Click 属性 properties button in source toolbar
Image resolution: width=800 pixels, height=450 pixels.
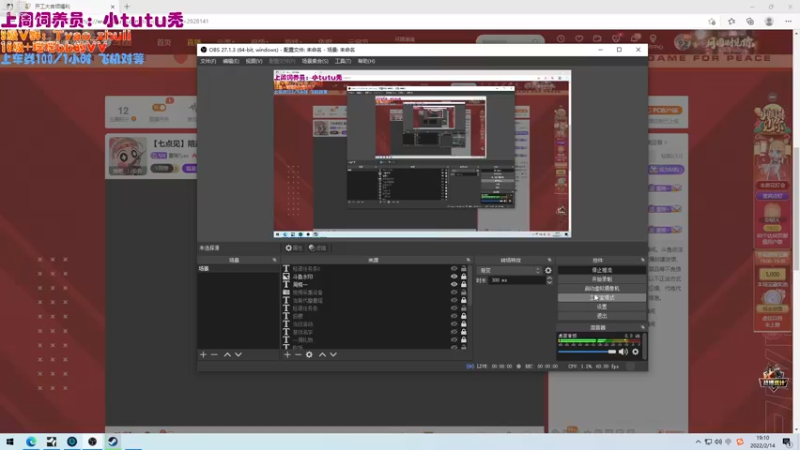pyautogui.click(x=294, y=248)
